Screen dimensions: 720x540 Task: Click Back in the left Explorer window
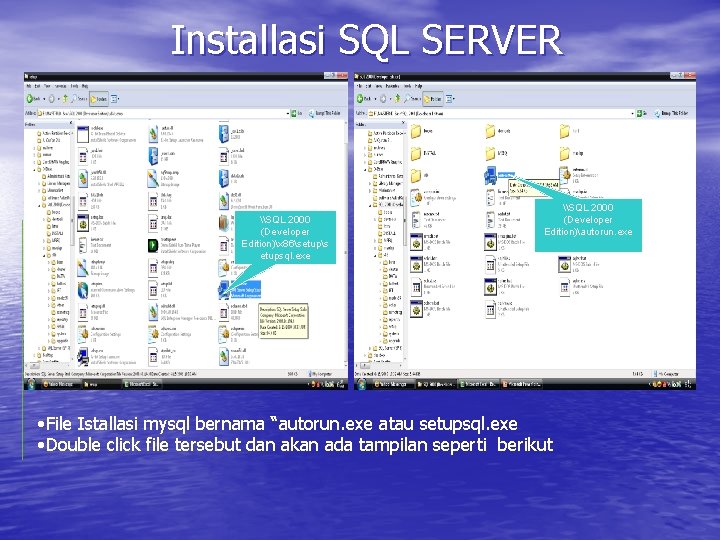click(34, 99)
